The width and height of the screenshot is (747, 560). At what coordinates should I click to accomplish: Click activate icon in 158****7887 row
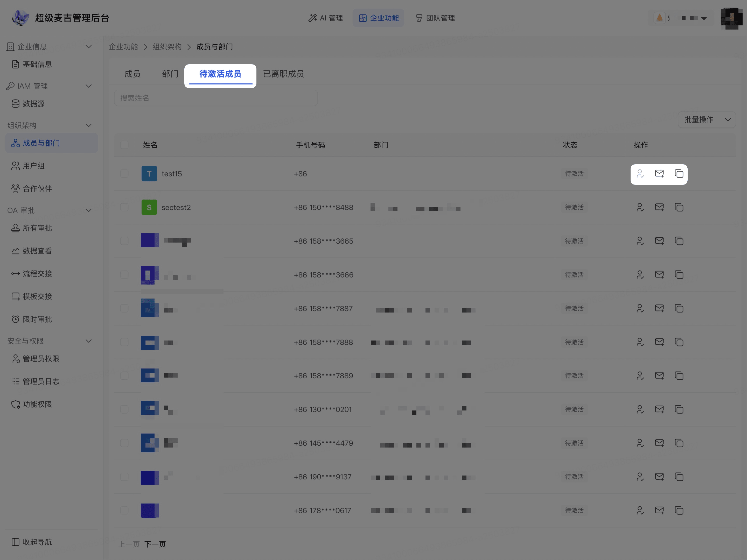(x=640, y=309)
